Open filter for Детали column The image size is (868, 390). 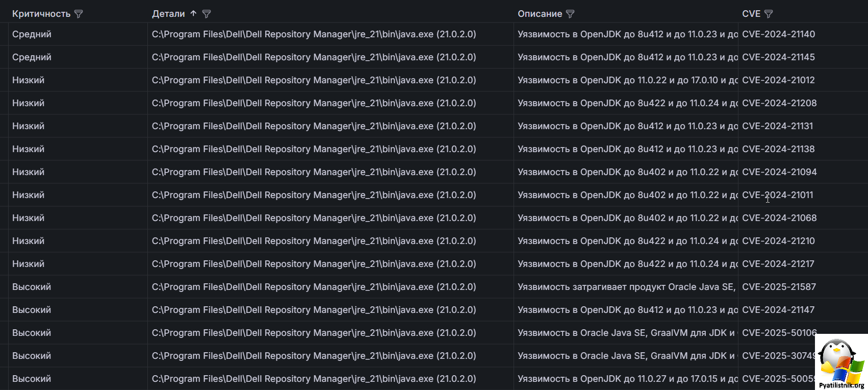207,14
